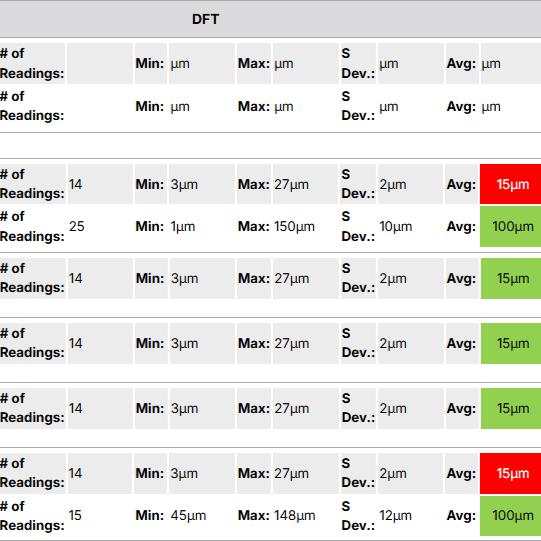
Task: Click the green 100µm average below 150µm max
Action: click(511, 226)
